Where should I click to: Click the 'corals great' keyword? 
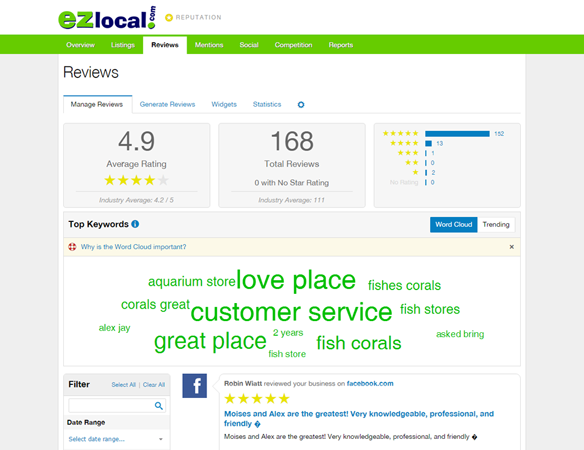point(155,305)
